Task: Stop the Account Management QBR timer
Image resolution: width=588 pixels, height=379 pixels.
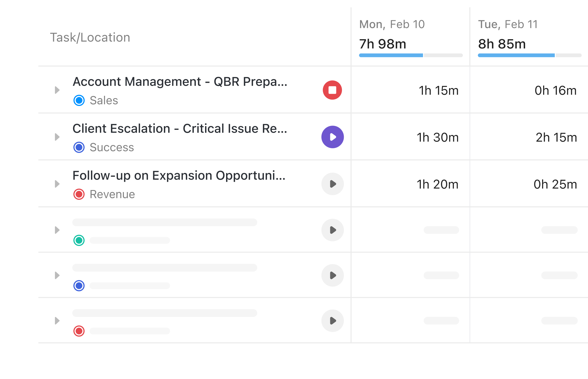Action: pyautogui.click(x=332, y=90)
